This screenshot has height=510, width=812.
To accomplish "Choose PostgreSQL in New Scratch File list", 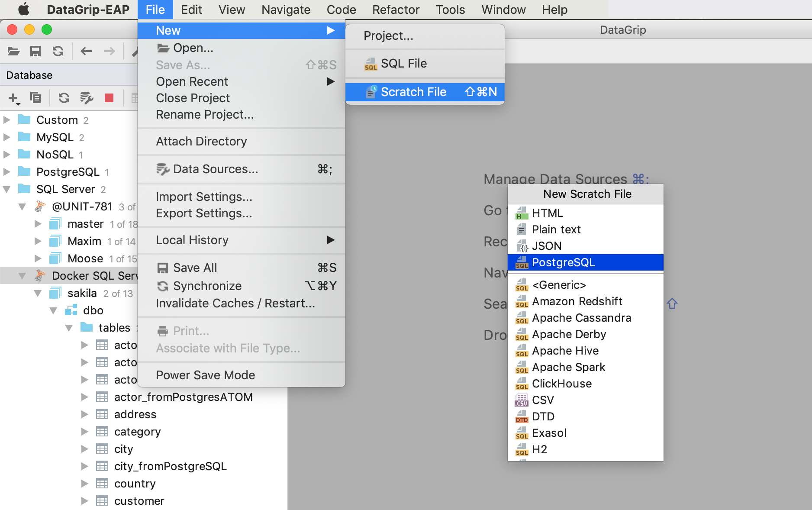I will click(x=585, y=262).
